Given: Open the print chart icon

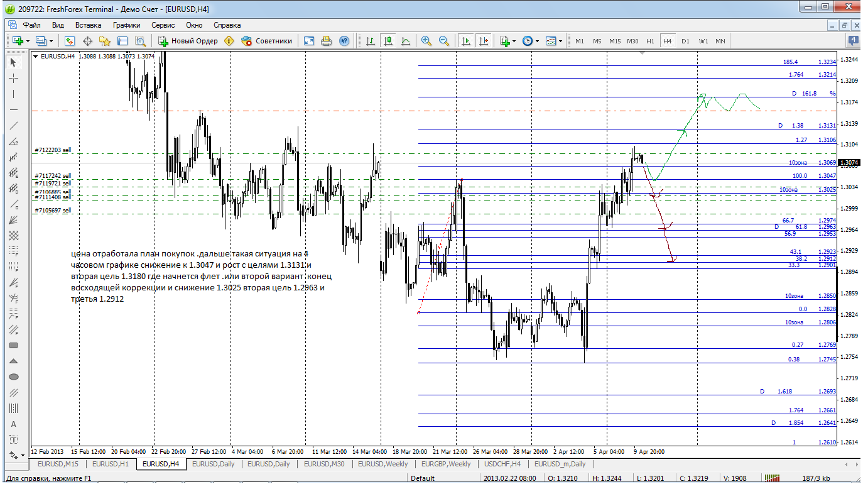Looking at the screenshot, I should [x=326, y=41].
